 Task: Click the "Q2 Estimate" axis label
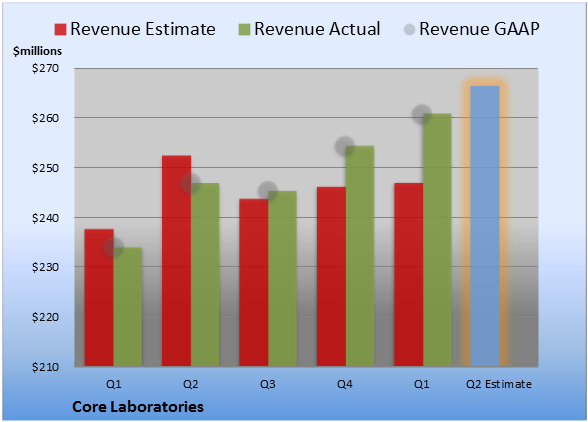coord(499,384)
